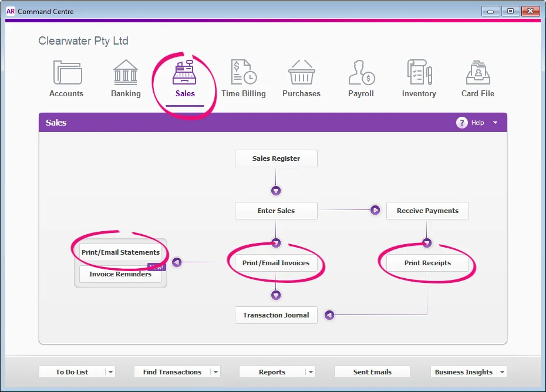Open Receive Payments

pos(427,211)
